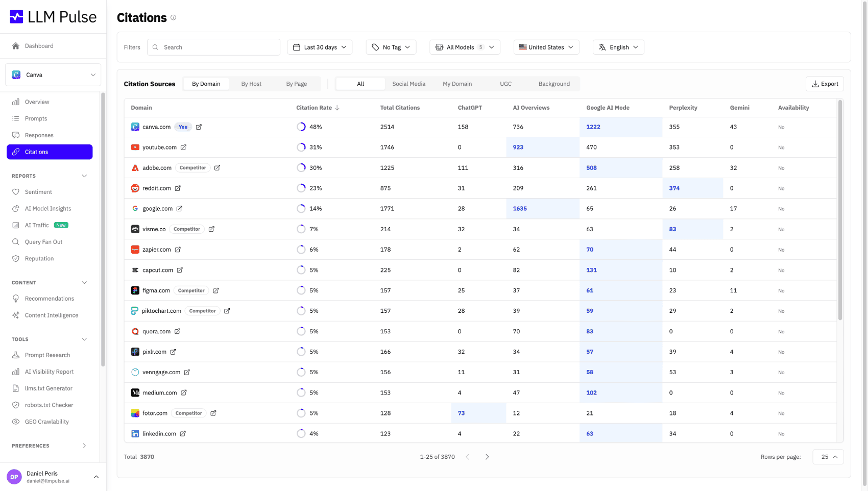Open the Query Fan Out tool
Image resolution: width=868 pixels, height=491 pixels.
[43, 241]
